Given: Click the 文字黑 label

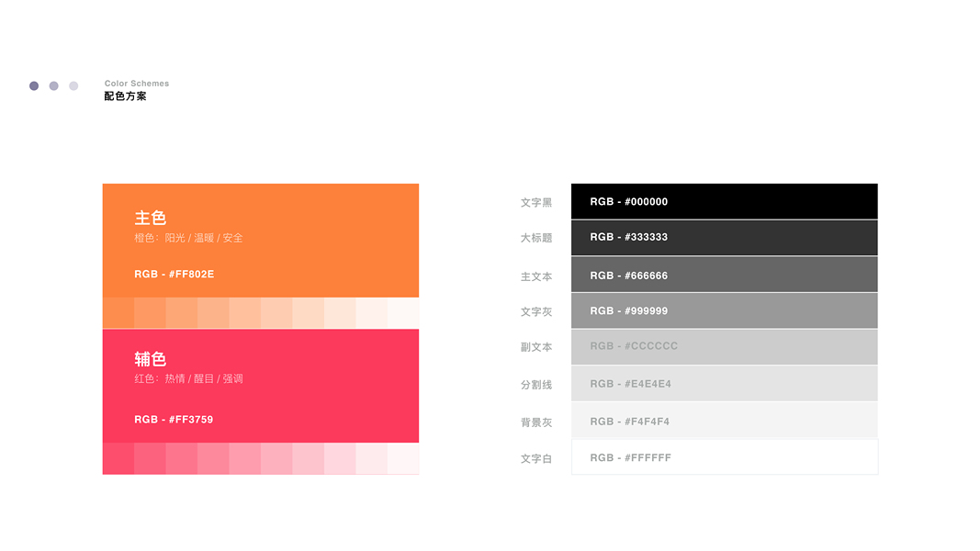Looking at the screenshot, I should tap(536, 203).
